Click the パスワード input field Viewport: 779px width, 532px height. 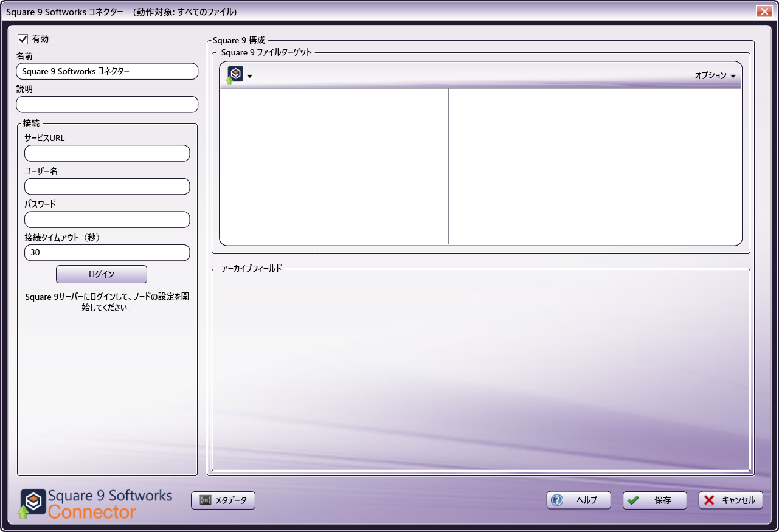point(107,219)
